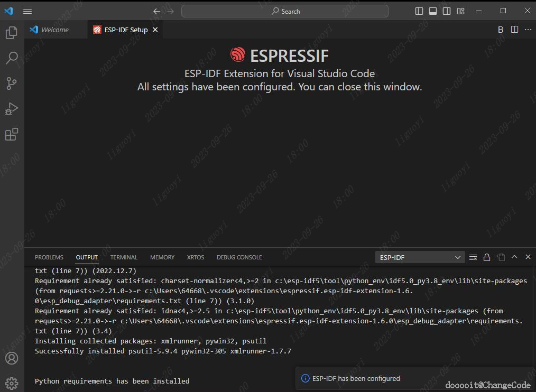The image size is (536, 392).
Task: Toggle the secondary side bar layout icon
Action: point(447,11)
